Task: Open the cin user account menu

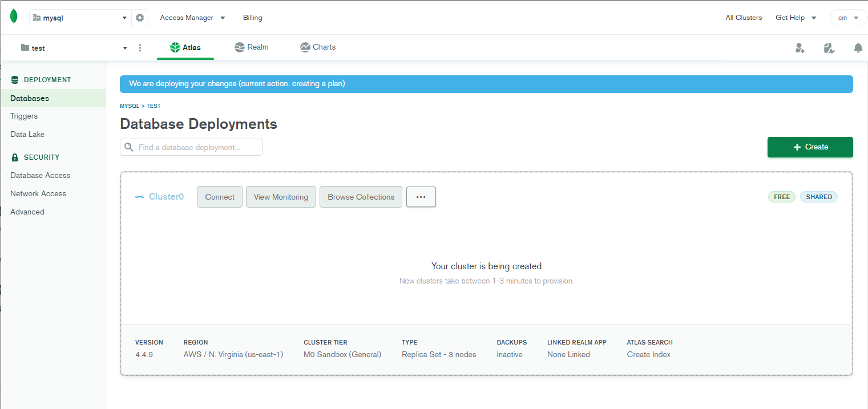Action: [x=849, y=18]
